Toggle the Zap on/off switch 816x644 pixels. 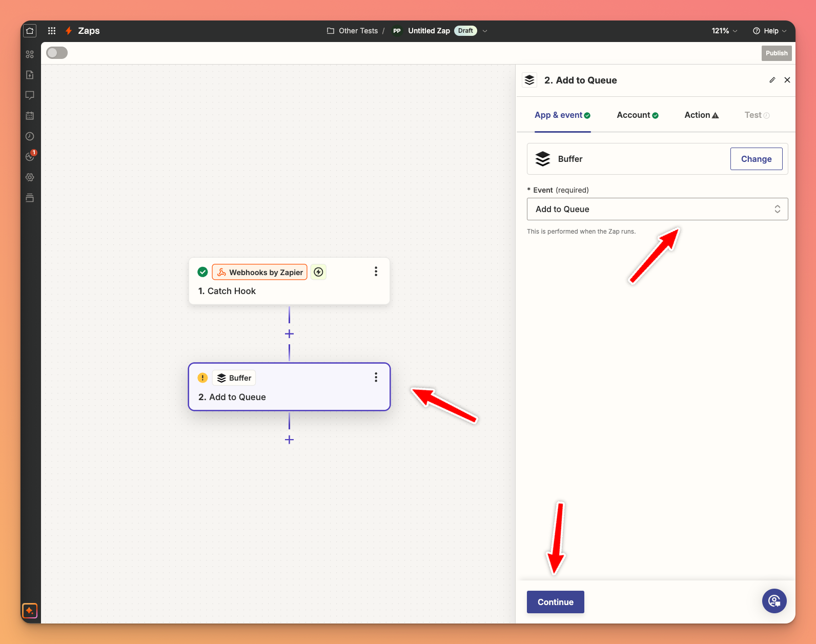(x=57, y=53)
